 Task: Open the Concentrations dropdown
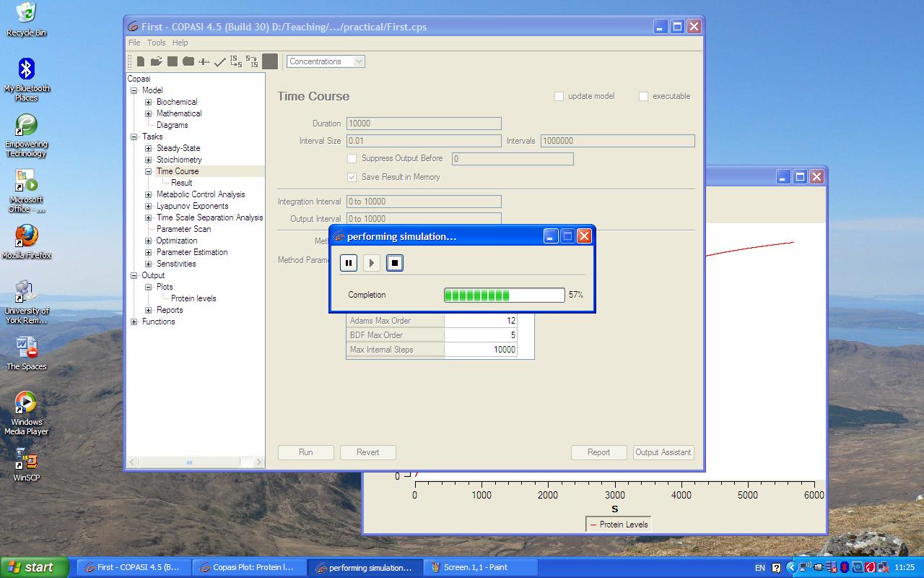[326, 61]
